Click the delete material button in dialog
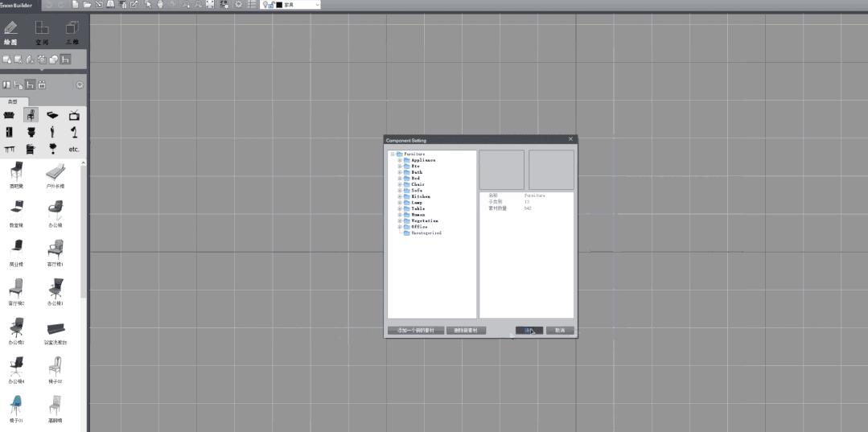The image size is (868, 432). click(x=466, y=331)
